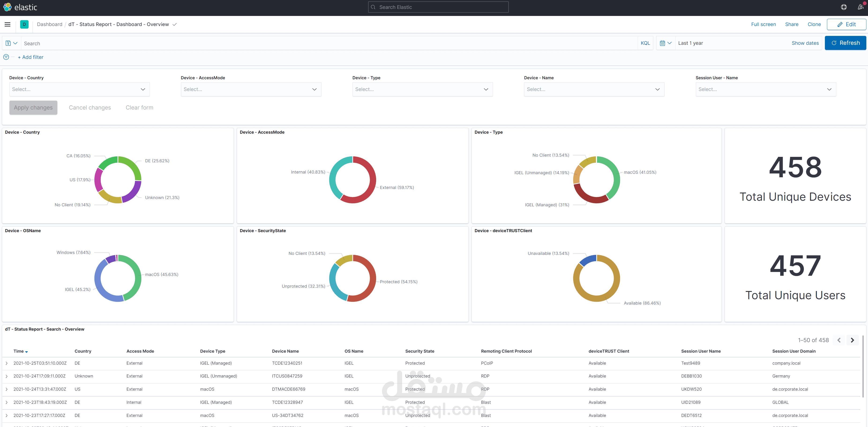Open the help menu icon
The width and height of the screenshot is (868, 427).
point(844,7)
